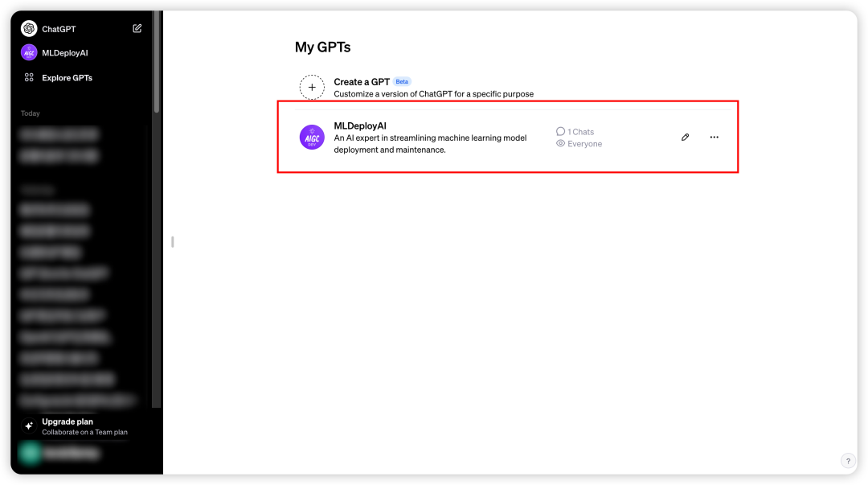
Task: Click the sparkle icon beside Upgrade plan
Action: pyautogui.click(x=29, y=425)
